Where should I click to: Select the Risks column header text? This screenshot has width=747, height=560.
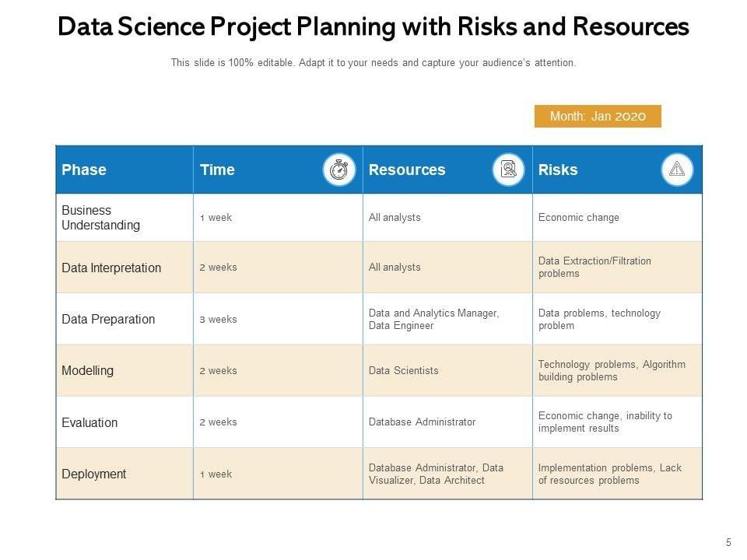558,170
